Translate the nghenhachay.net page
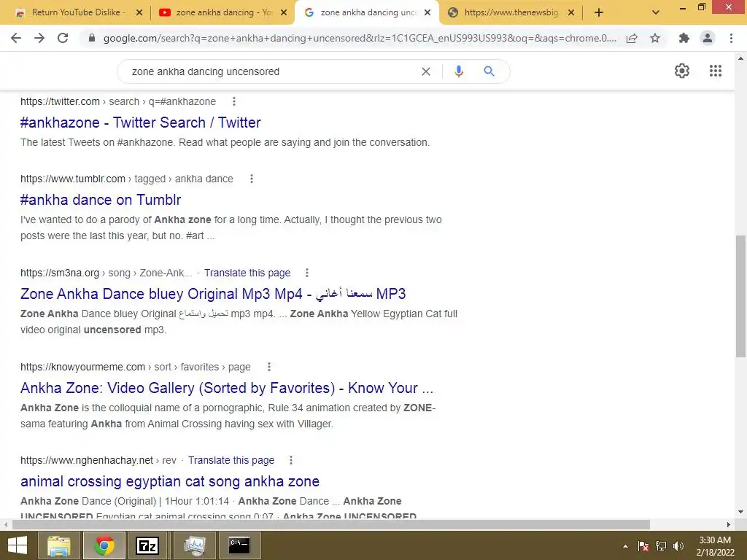Image resolution: width=747 pixels, height=560 pixels. click(x=231, y=461)
